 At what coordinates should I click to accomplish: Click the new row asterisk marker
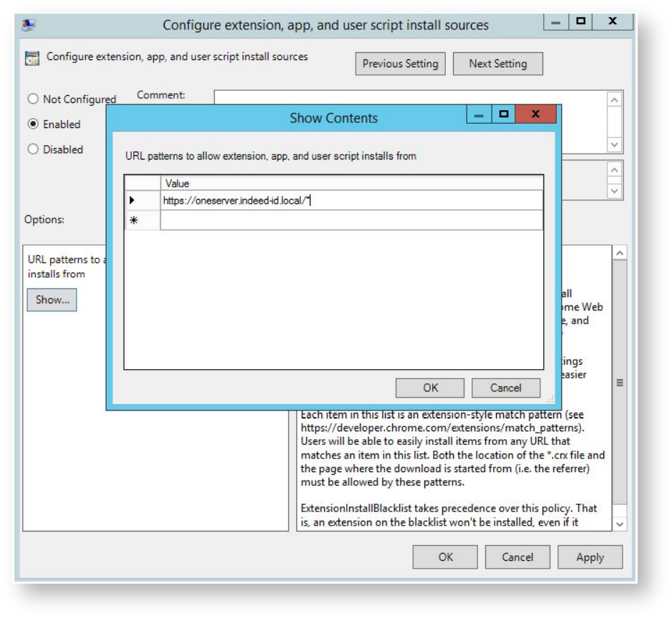[133, 221]
